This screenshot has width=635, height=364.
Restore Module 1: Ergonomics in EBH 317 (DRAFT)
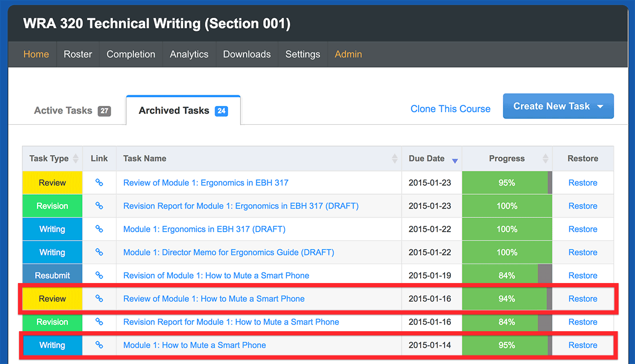(583, 229)
